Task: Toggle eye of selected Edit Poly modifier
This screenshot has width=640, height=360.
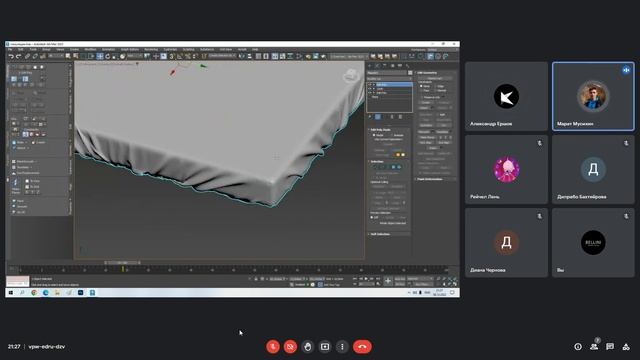Action: point(369,84)
